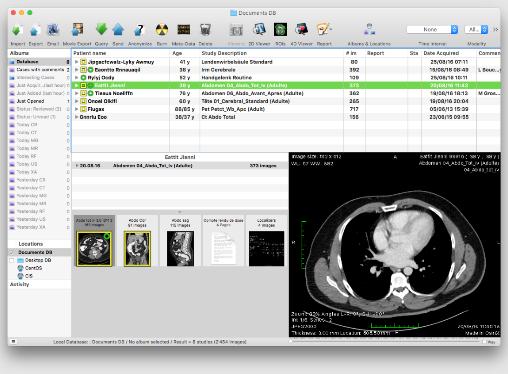Screen dimensions: 508x374
Task: Expand the Ryiyj Oody study row
Action: pos(77,78)
